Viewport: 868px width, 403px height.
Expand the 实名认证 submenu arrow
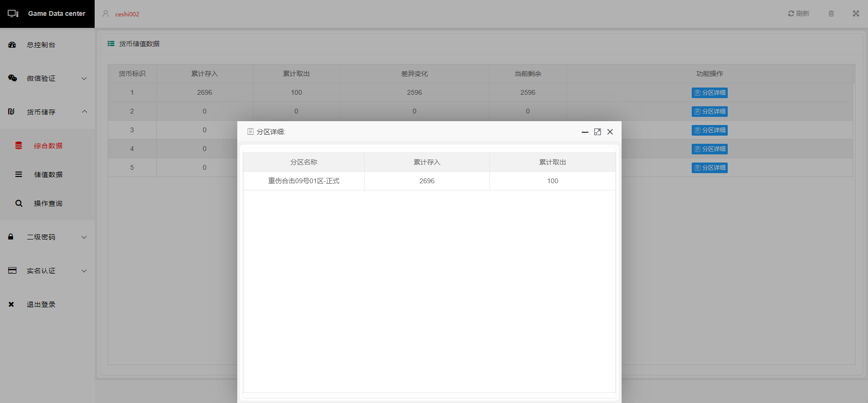point(84,271)
